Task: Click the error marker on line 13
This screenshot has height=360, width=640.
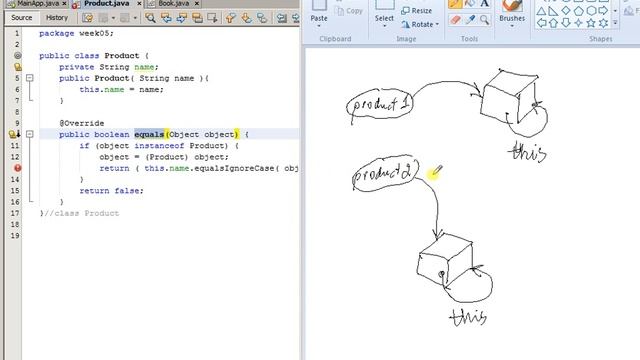Action: pos(18,168)
